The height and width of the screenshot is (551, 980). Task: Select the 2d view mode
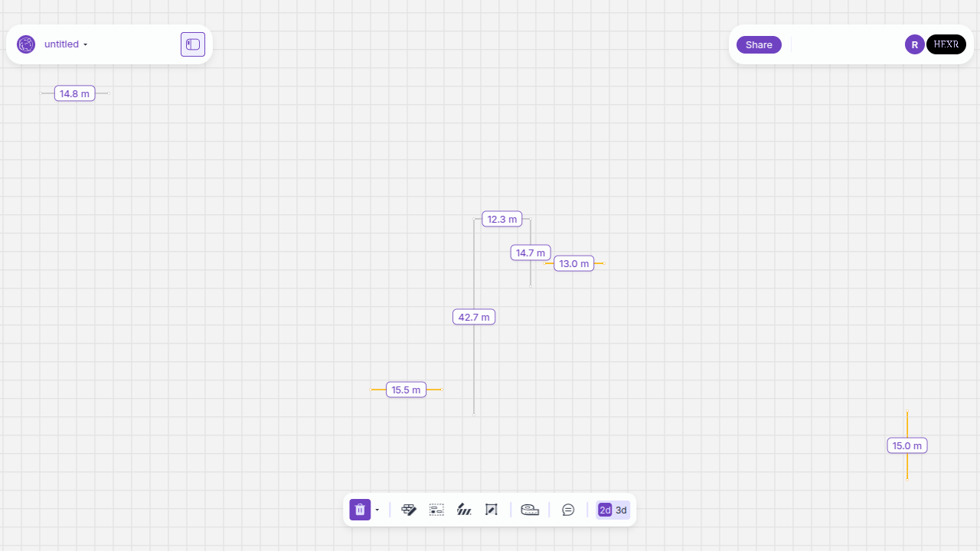point(605,510)
